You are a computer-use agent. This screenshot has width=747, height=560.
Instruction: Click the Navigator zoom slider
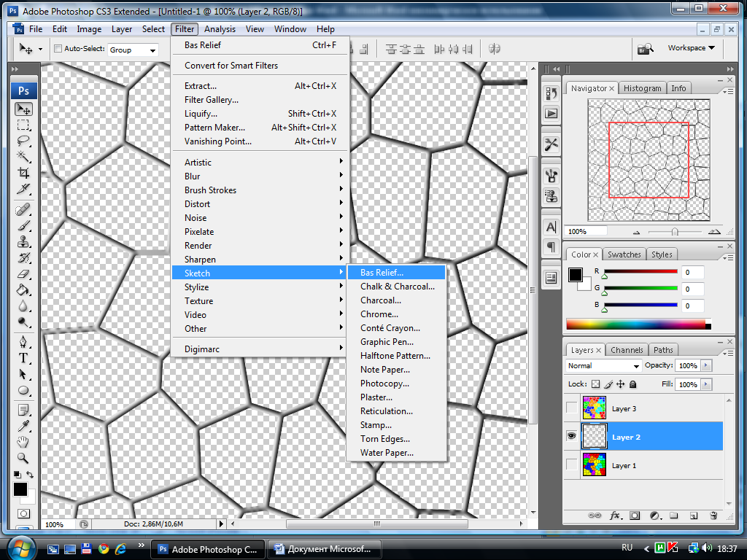pos(675,232)
